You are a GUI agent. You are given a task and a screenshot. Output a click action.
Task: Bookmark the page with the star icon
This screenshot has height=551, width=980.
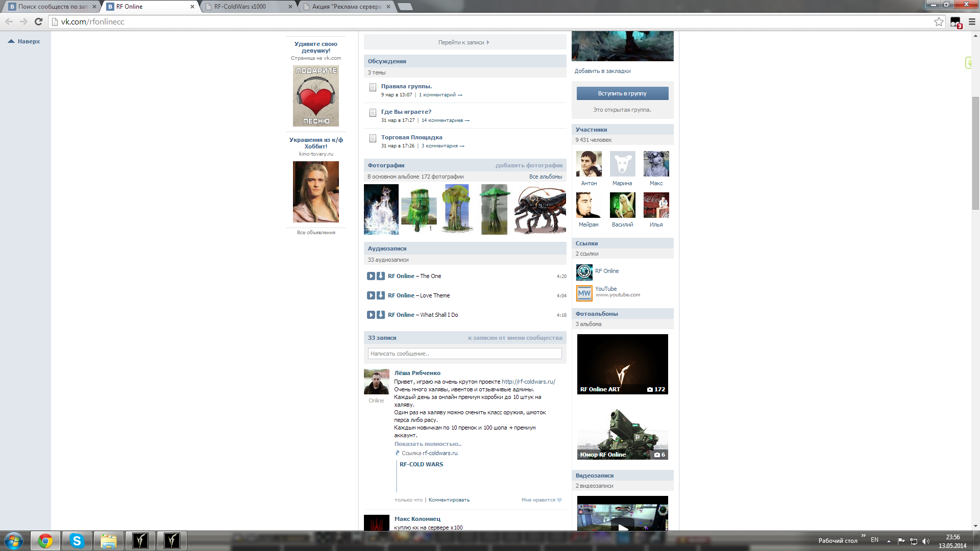click(939, 21)
